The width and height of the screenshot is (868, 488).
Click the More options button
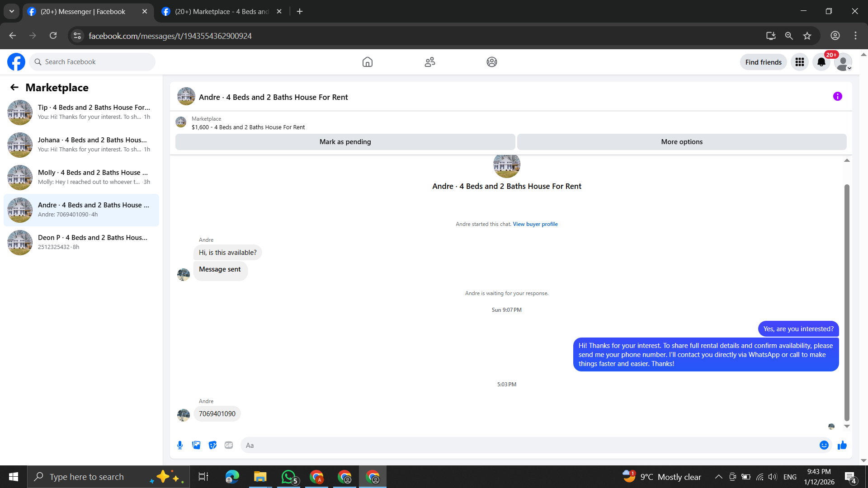[x=681, y=141]
